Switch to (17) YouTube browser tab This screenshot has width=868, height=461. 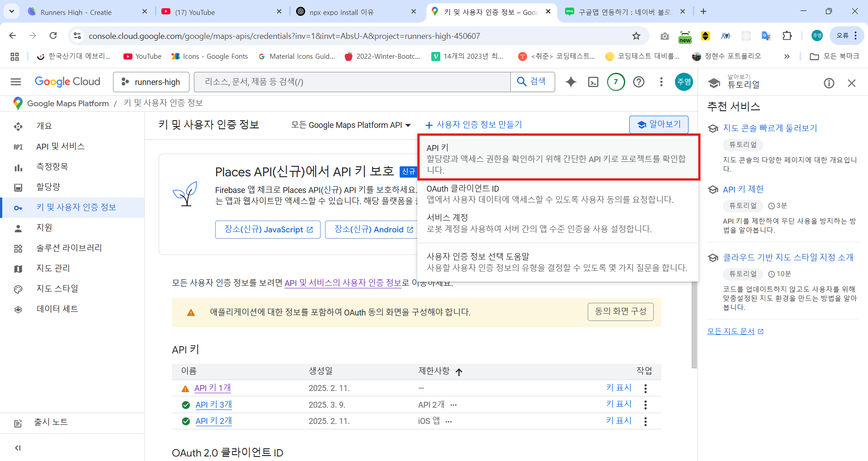[x=222, y=12]
